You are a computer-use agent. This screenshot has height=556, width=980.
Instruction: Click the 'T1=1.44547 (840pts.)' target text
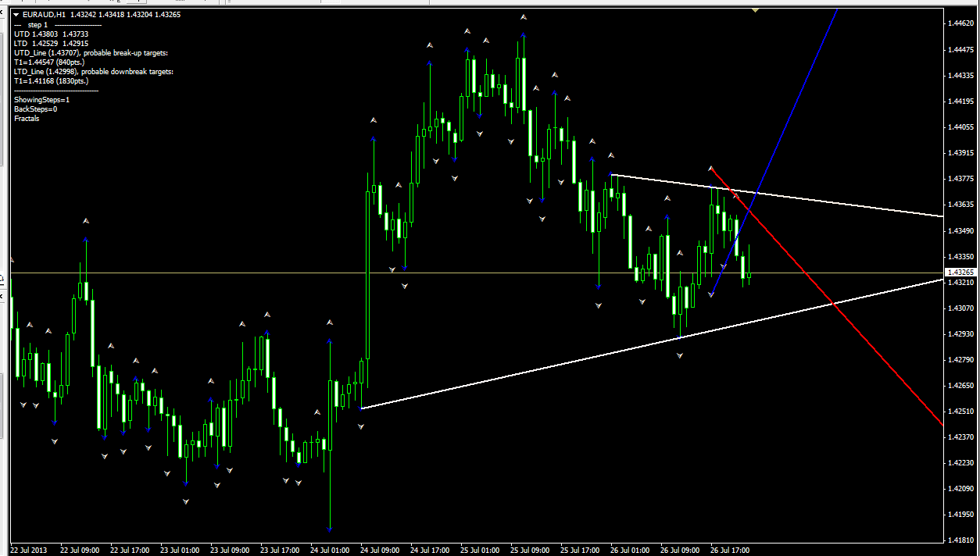pos(49,62)
